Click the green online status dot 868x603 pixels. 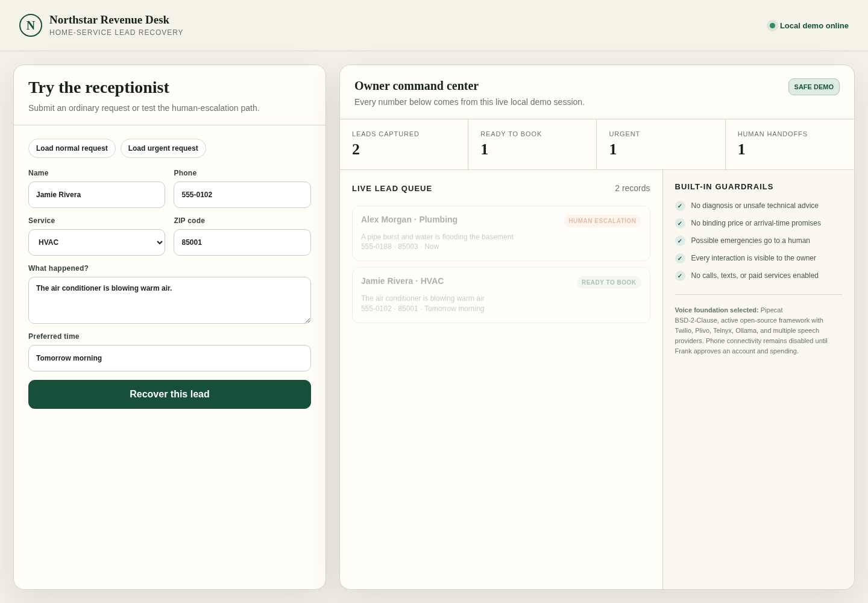(x=772, y=25)
